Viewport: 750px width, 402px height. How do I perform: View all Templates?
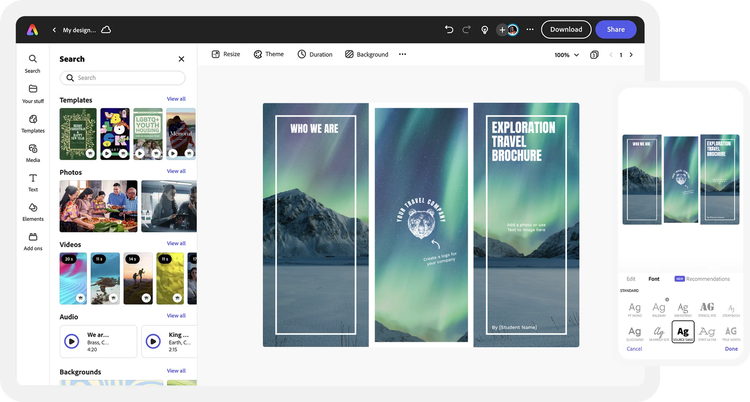[x=176, y=99]
